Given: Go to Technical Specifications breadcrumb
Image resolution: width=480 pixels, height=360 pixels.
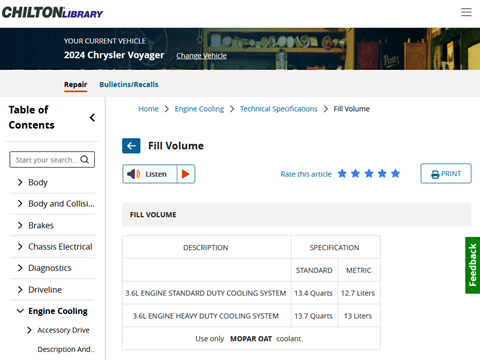Looking at the screenshot, I should [x=279, y=109].
